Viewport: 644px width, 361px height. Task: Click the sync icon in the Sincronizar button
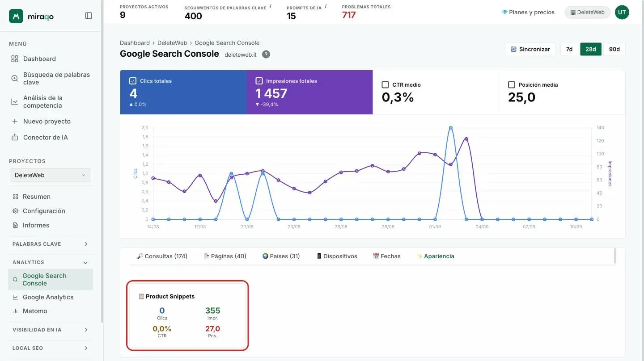513,49
